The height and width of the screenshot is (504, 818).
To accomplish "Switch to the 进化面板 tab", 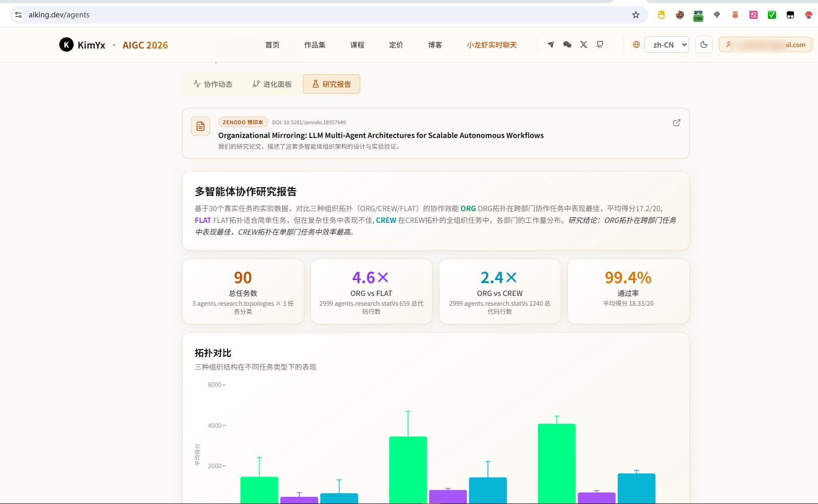I will click(272, 84).
